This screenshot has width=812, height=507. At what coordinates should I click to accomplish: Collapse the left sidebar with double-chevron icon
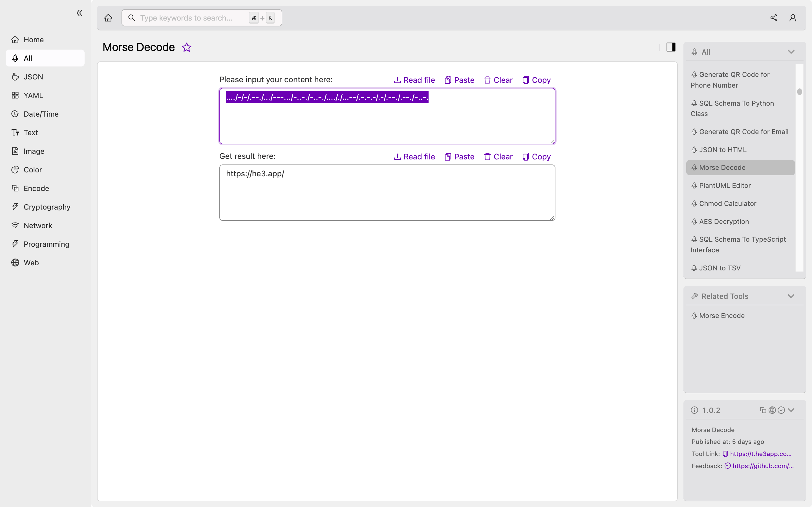point(80,13)
